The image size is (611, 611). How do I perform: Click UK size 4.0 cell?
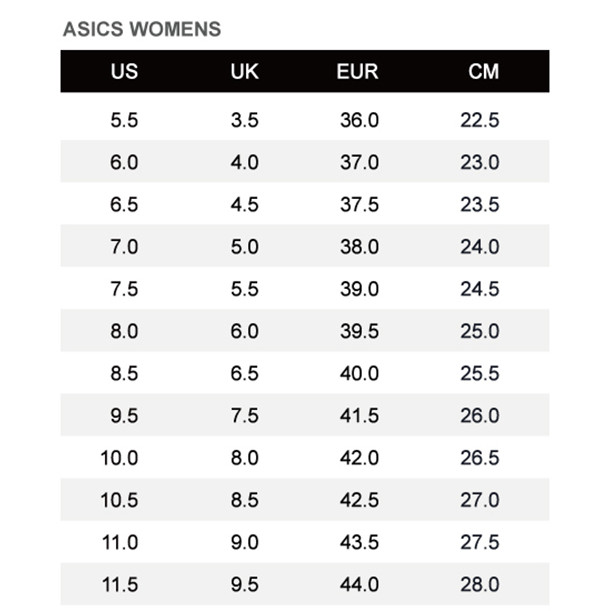(x=244, y=162)
